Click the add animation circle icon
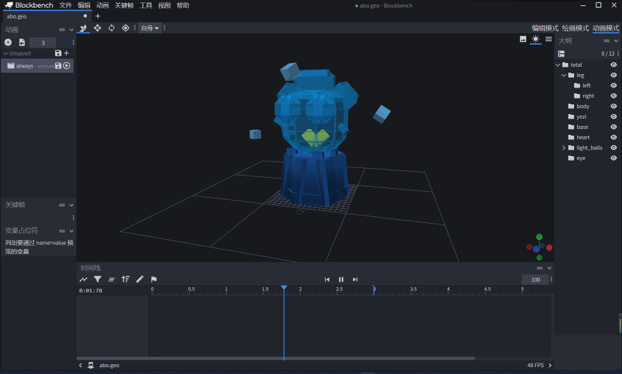The image size is (622, 374). 8,42
